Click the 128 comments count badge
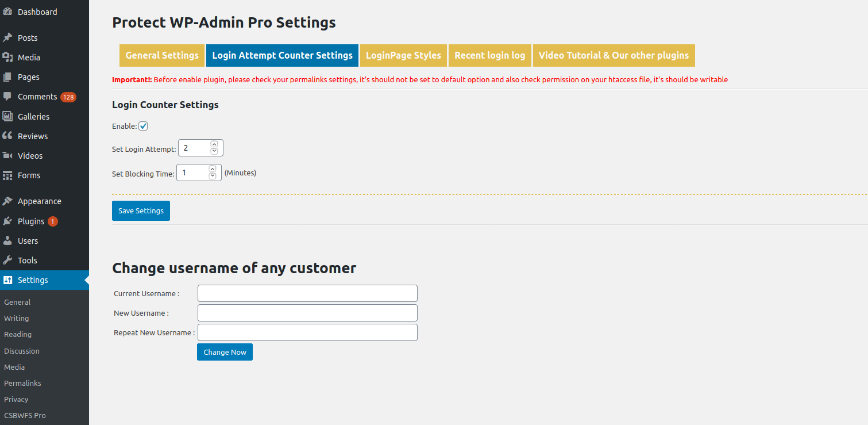The image size is (868, 425). click(x=68, y=97)
